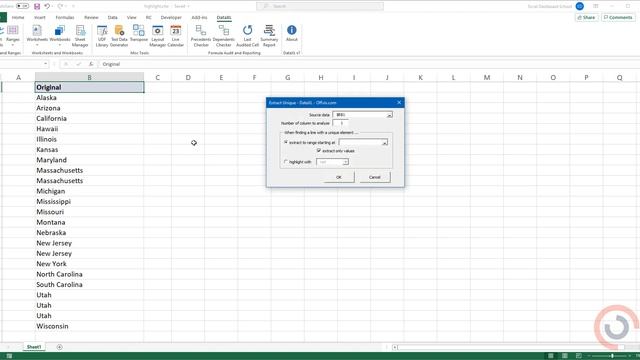Uncheck 'extract only values' checkbox

[319, 151]
